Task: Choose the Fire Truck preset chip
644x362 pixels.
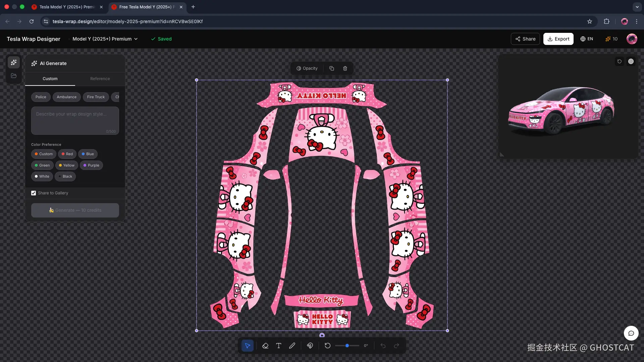Action: pos(96,97)
